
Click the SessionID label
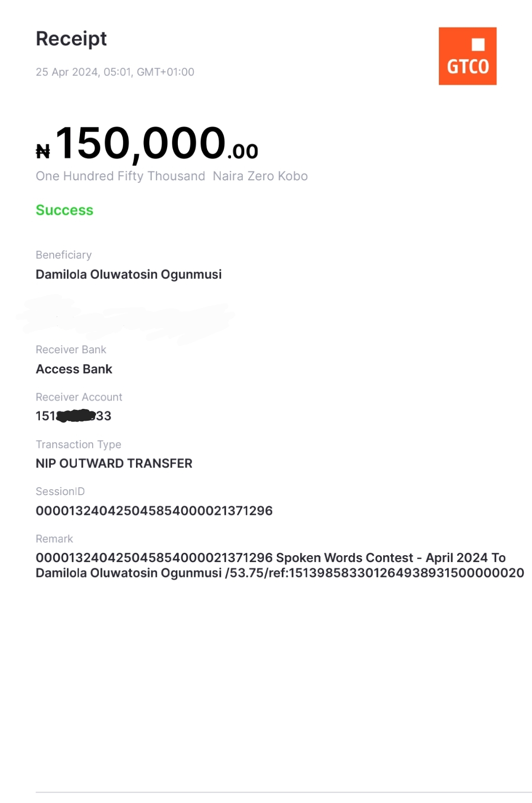click(x=60, y=491)
